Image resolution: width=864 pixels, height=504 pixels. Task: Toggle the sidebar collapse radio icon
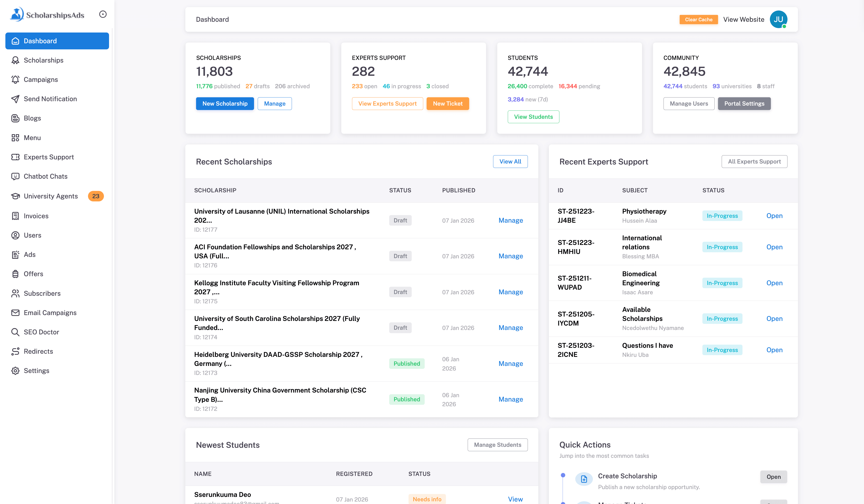pos(102,14)
